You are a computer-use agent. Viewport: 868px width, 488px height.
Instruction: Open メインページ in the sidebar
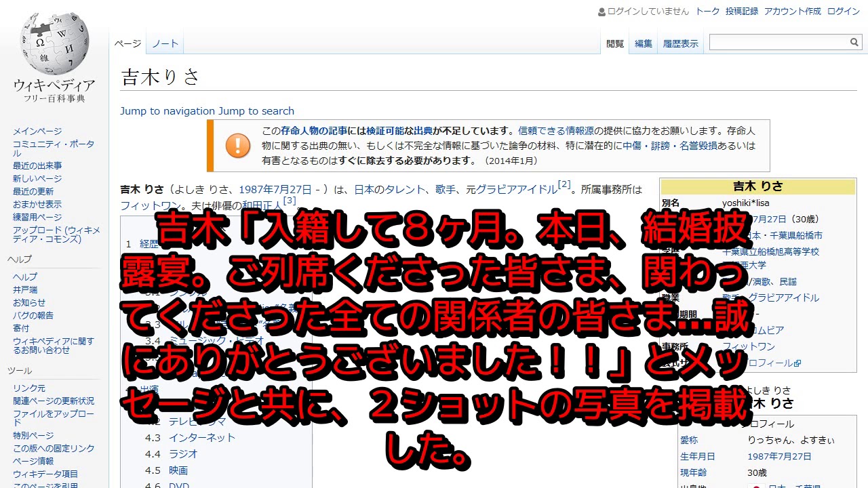click(37, 131)
